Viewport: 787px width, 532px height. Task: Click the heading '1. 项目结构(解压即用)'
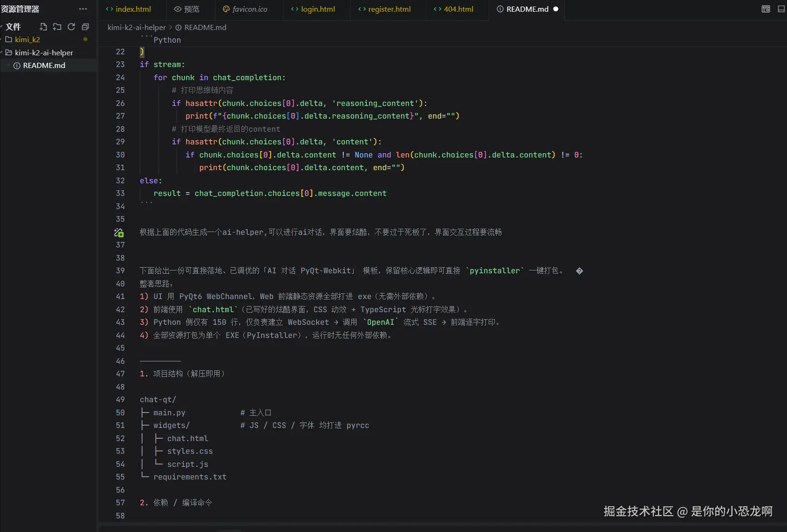click(x=182, y=374)
